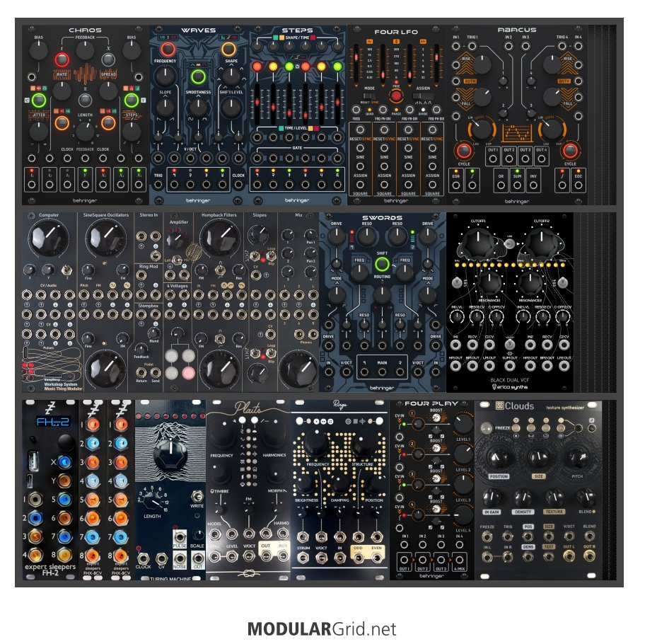Tap the pink pad on Workshop System
Image resolution: width=645 pixels, height=644 pixels.
[188, 374]
